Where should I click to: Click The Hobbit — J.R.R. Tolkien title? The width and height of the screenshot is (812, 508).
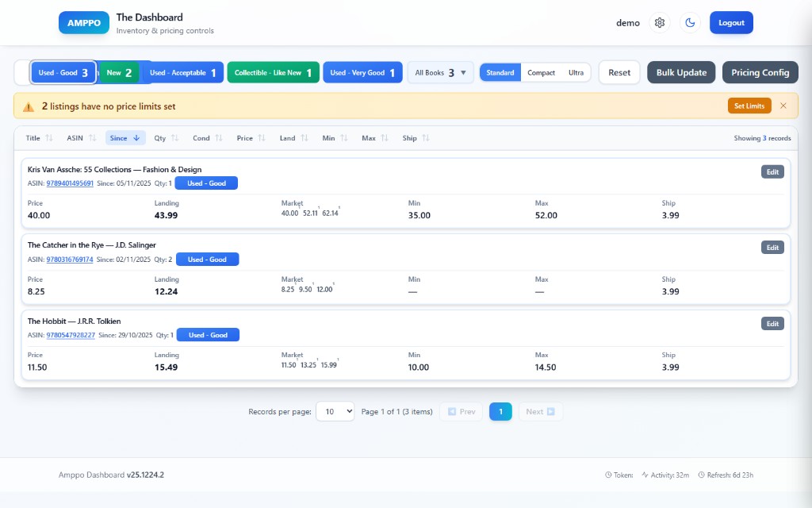pos(74,321)
